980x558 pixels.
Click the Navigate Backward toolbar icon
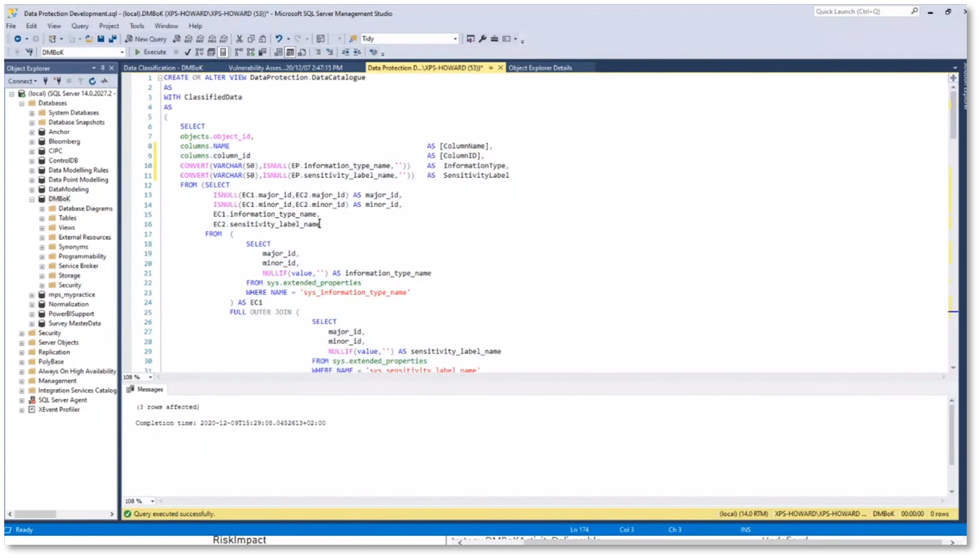pyautogui.click(x=17, y=39)
